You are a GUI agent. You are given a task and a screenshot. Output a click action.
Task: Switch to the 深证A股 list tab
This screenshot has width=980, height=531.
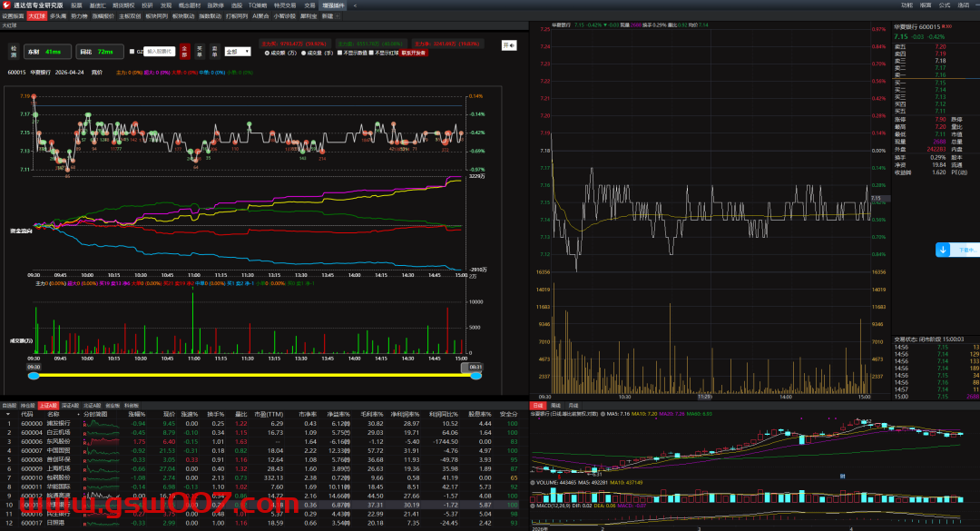point(70,405)
